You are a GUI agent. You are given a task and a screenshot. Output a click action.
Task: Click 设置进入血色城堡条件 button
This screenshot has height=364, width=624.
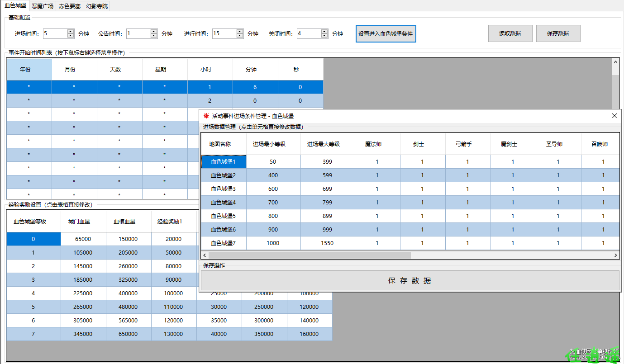point(386,34)
